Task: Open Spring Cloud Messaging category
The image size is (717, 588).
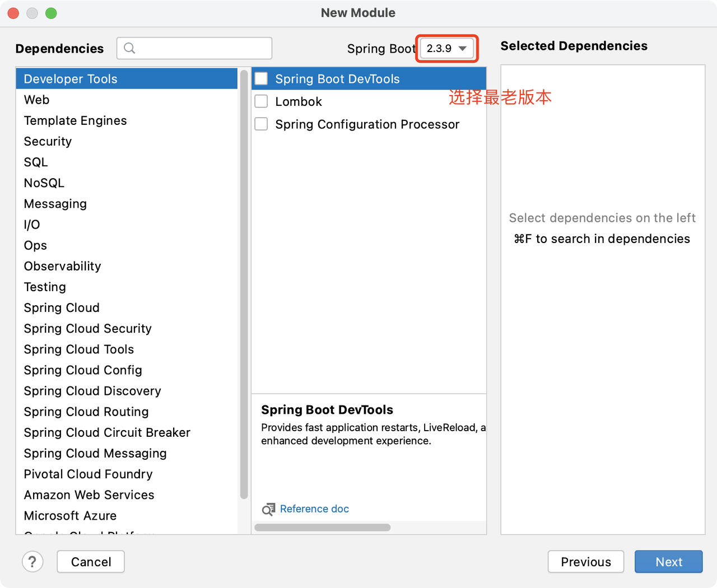Action: click(x=127, y=453)
